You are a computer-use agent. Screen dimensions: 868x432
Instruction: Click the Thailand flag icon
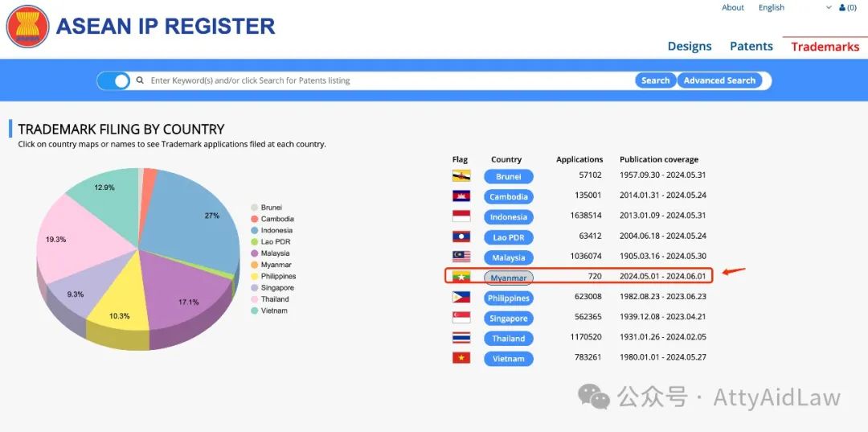(461, 337)
